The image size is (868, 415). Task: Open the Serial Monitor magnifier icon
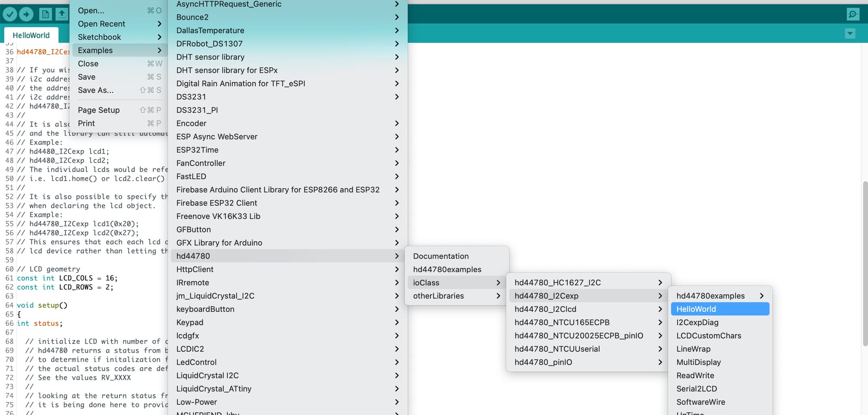pos(853,14)
